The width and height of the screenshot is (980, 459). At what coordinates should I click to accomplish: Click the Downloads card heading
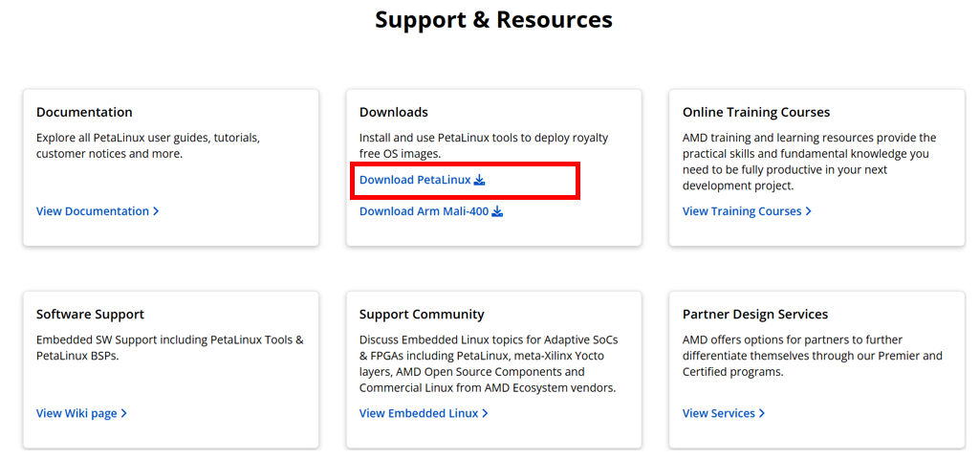click(x=394, y=113)
